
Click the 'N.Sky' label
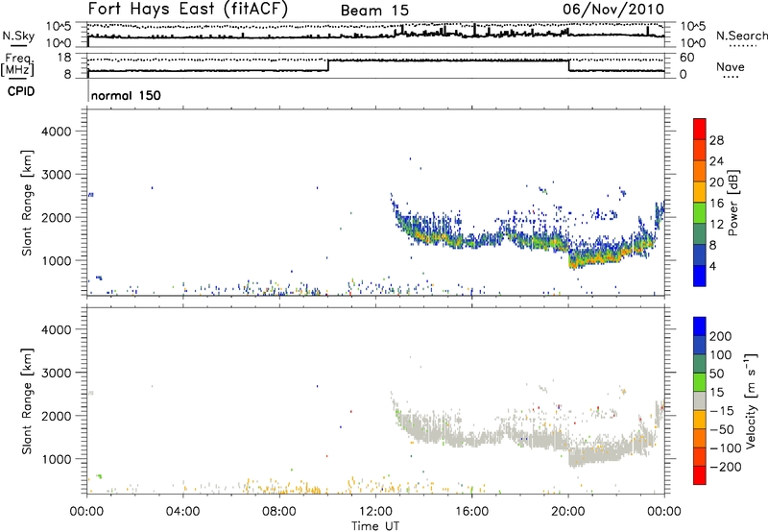(18, 36)
